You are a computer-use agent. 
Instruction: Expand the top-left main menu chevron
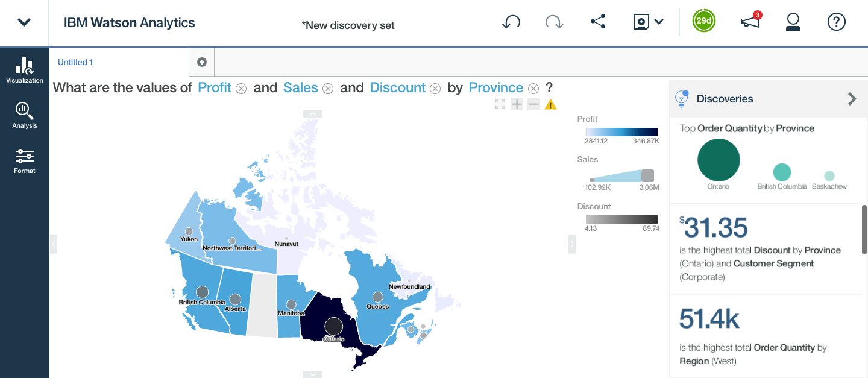point(24,22)
